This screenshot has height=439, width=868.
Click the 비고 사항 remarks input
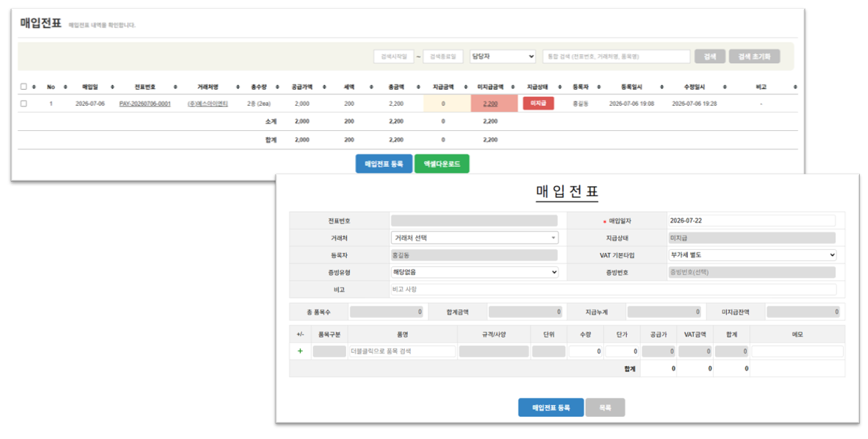tap(614, 290)
